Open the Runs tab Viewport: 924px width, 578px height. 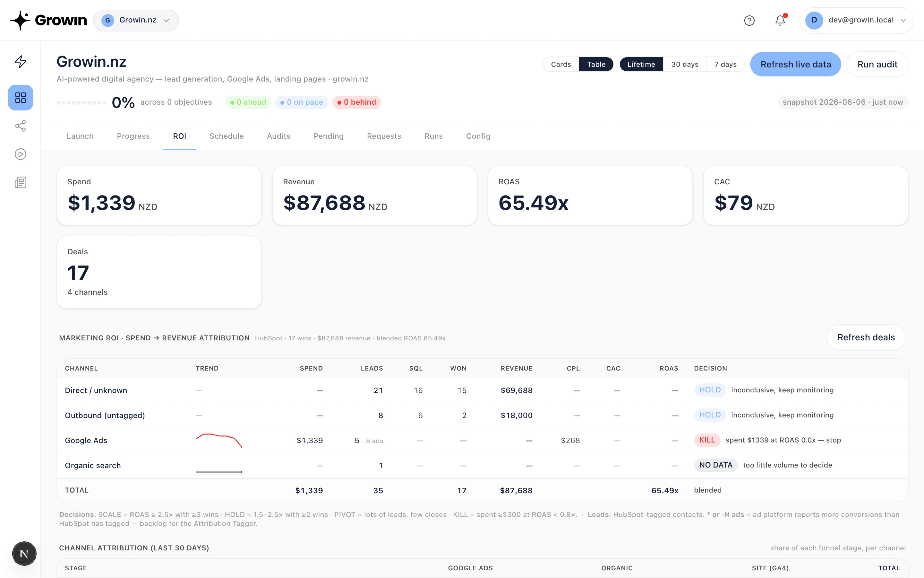click(x=434, y=136)
